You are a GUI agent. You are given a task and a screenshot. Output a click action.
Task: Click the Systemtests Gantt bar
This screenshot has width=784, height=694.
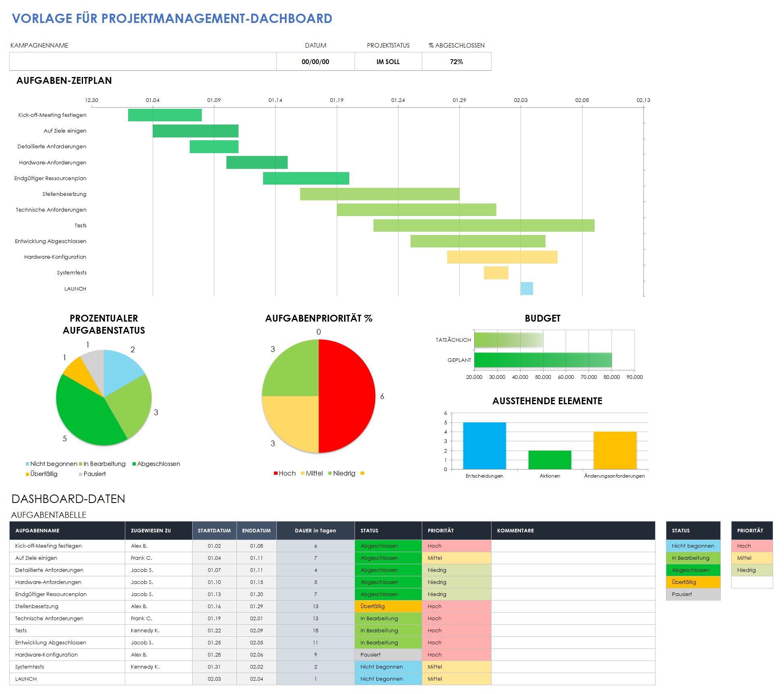coord(496,273)
